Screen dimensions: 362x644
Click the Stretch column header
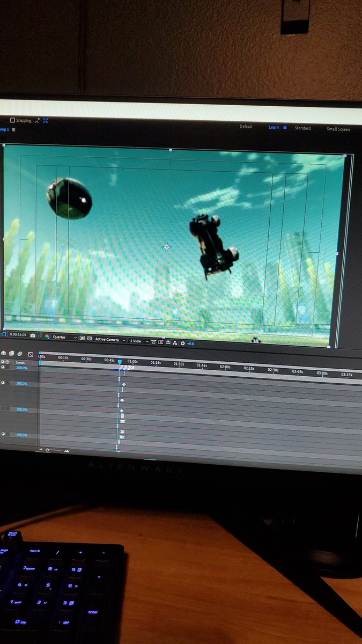click(x=20, y=363)
